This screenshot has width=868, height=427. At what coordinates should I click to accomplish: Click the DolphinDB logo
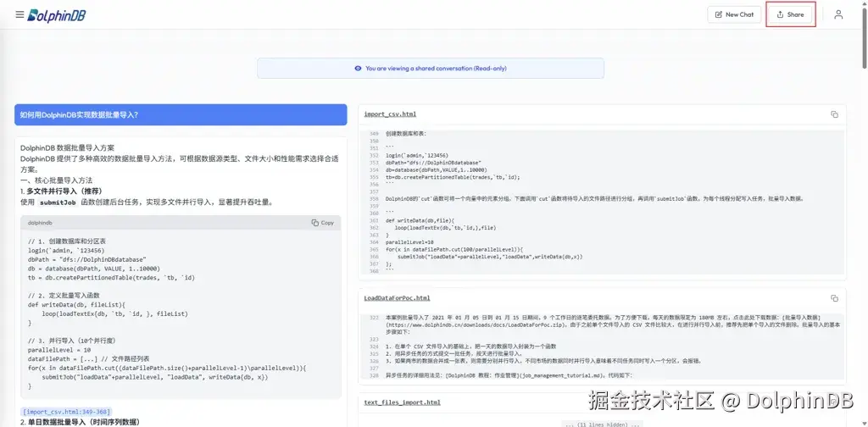pos(57,15)
